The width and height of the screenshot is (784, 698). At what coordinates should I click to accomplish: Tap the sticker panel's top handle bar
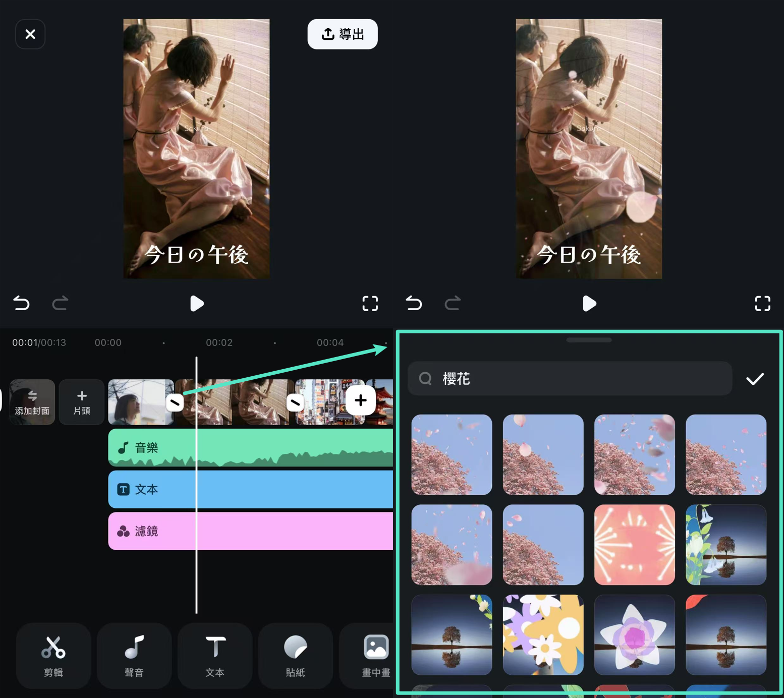click(589, 340)
